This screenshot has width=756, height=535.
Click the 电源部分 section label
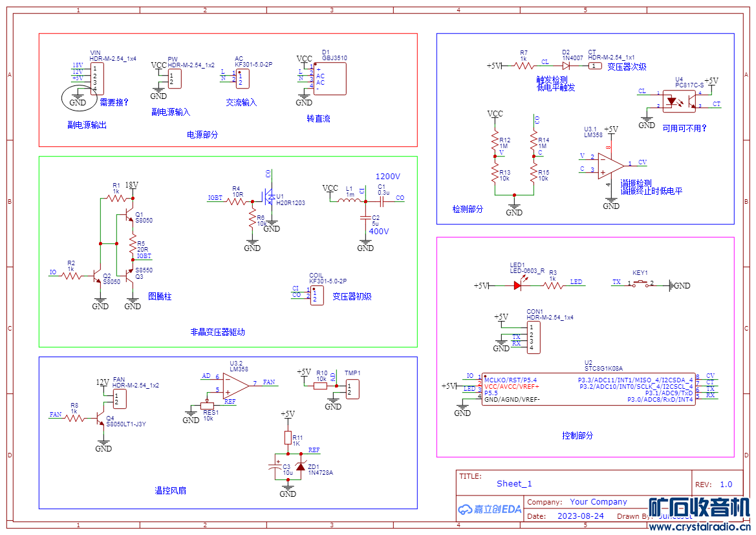pos(202,135)
